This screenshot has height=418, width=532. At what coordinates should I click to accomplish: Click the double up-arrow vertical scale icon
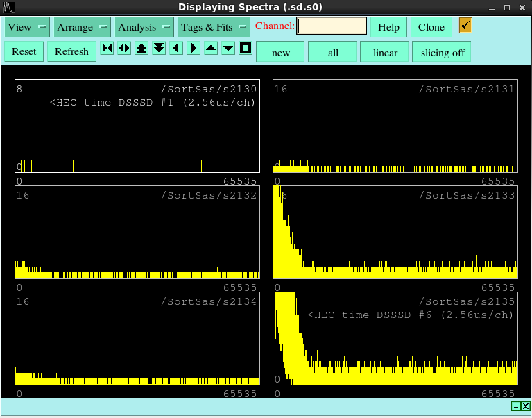(x=141, y=49)
